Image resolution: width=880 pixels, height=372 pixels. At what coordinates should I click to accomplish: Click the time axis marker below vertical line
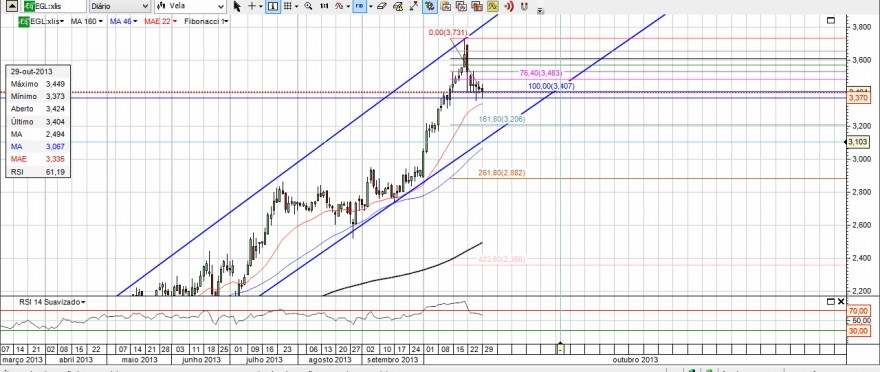[560, 348]
